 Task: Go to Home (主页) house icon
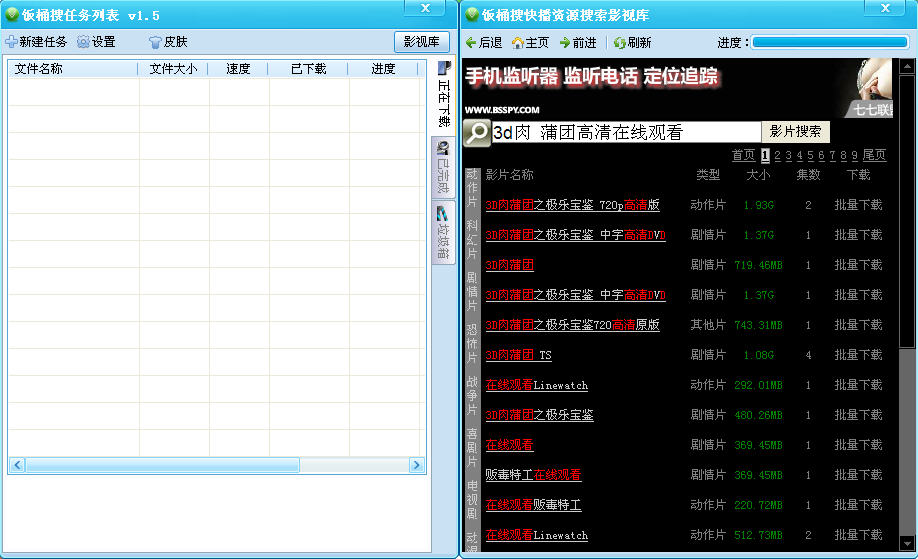[518, 43]
